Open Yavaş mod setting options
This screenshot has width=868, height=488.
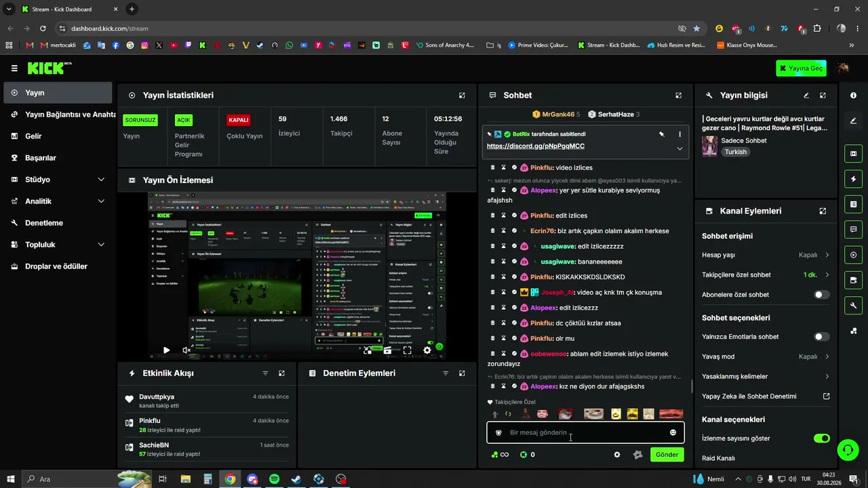pyautogui.click(x=766, y=357)
